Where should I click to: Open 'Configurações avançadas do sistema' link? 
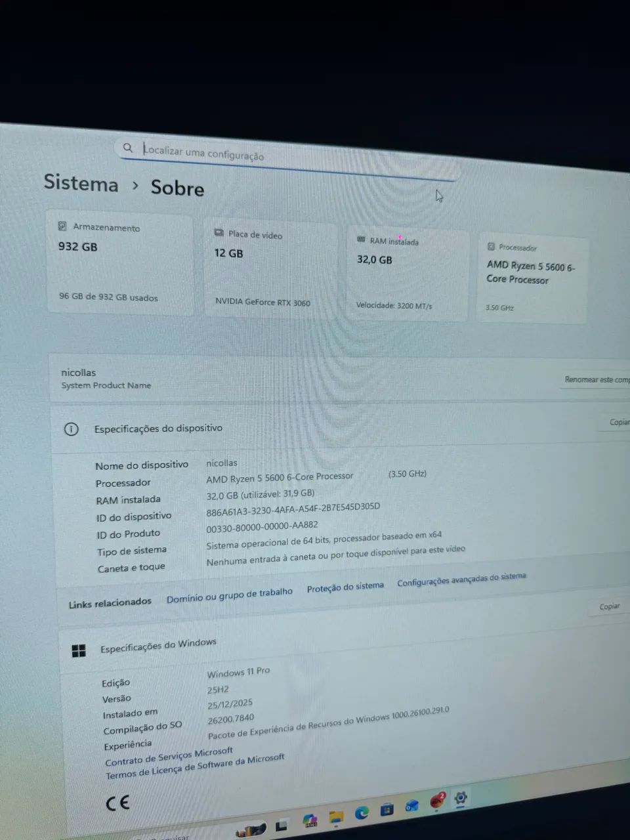coord(461,579)
